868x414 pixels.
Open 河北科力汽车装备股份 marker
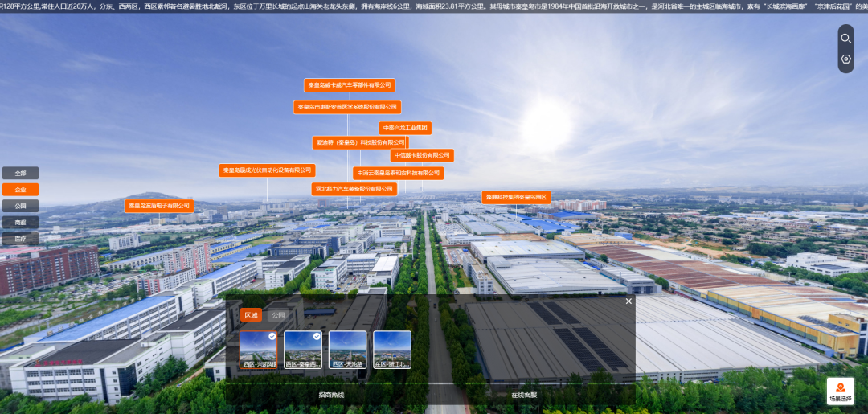pos(354,189)
